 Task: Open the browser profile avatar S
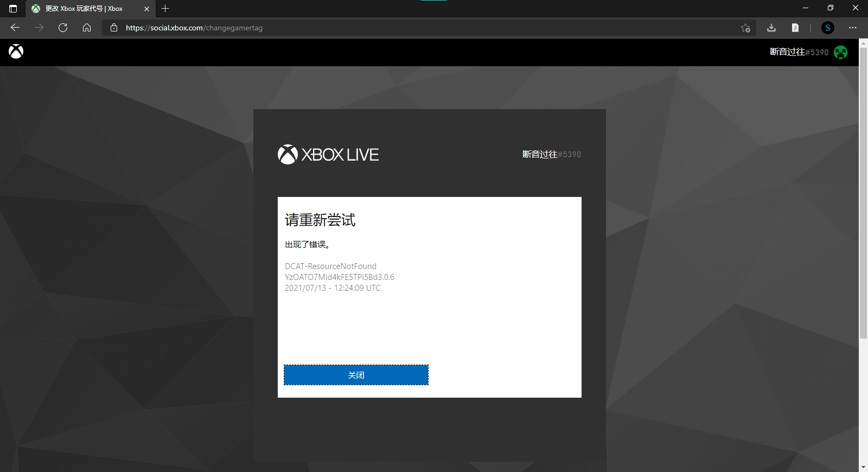828,28
